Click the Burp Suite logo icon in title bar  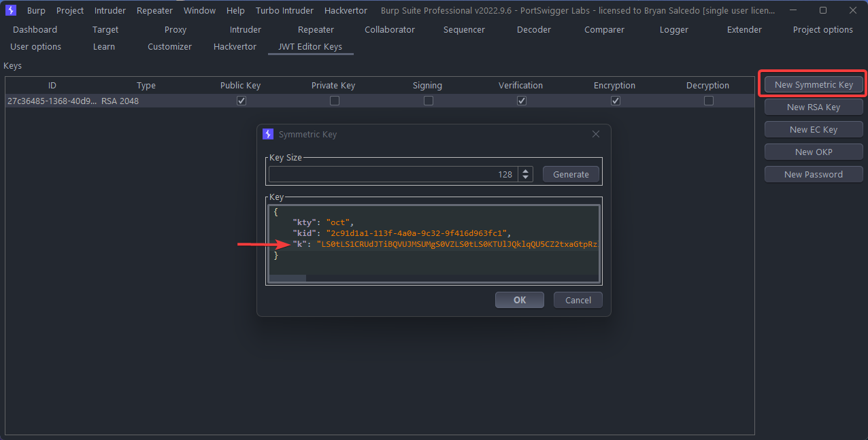click(10, 10)
